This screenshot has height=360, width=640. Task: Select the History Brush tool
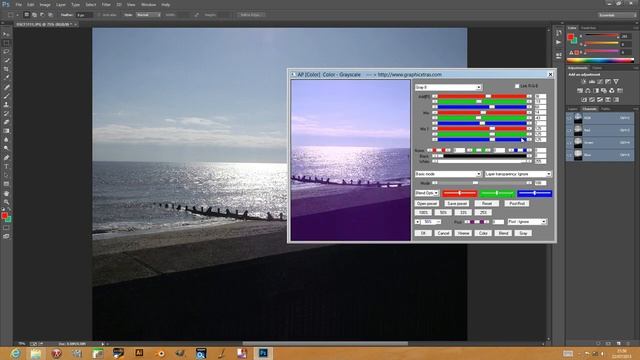click(6, 113)
